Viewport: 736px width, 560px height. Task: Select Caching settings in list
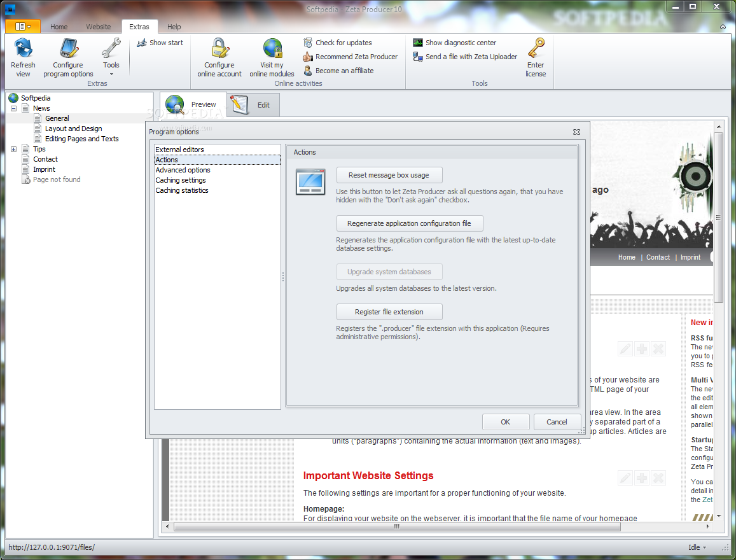[x=218, y=180]
